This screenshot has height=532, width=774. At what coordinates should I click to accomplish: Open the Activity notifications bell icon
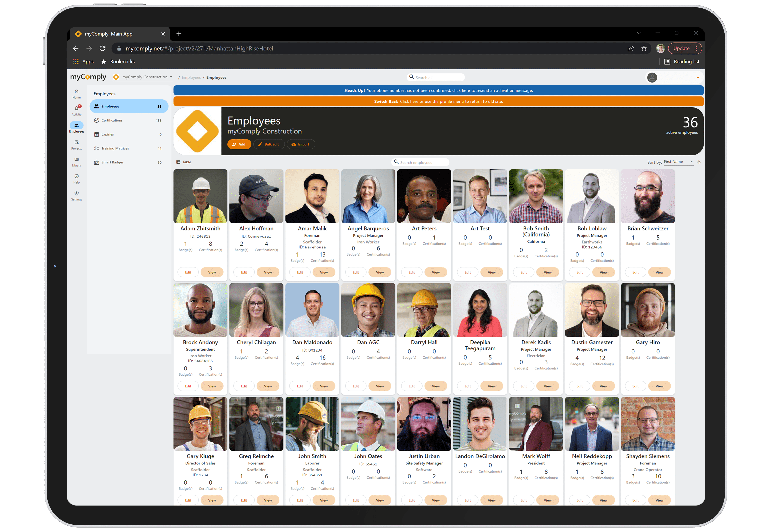77,108
